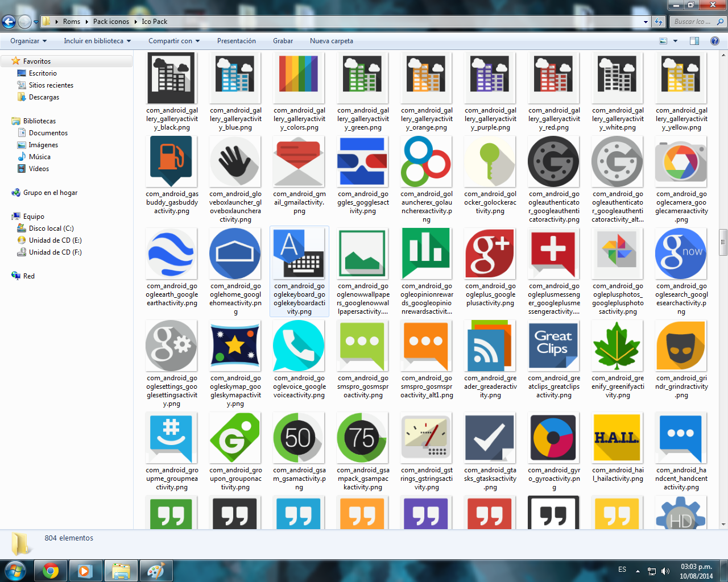
Task: Refresh the current folder view
Action: coord(659,22)
